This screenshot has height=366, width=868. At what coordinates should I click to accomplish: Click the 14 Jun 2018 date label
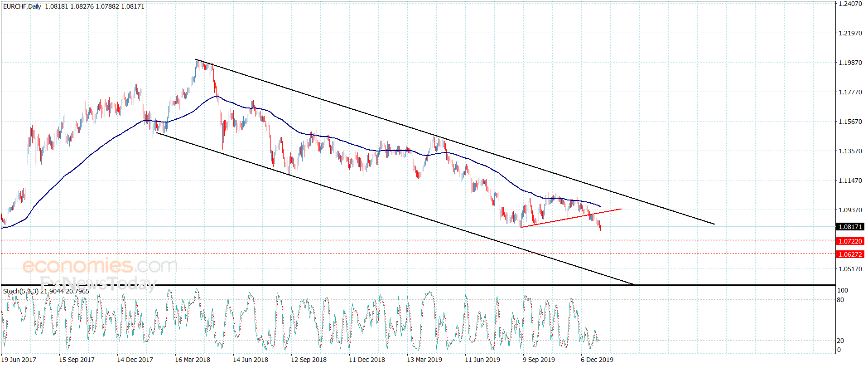click(x=251, y=360)
